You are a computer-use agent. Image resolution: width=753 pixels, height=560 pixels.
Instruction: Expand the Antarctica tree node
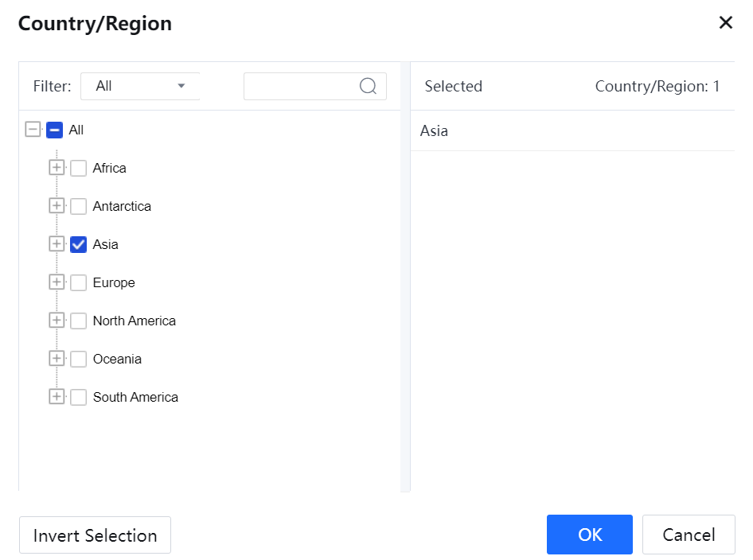pos(57,206)
